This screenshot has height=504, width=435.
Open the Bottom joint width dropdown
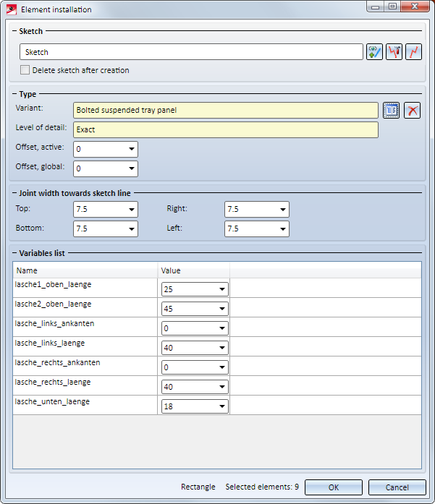pyautogui.click(x=132, y=229)
